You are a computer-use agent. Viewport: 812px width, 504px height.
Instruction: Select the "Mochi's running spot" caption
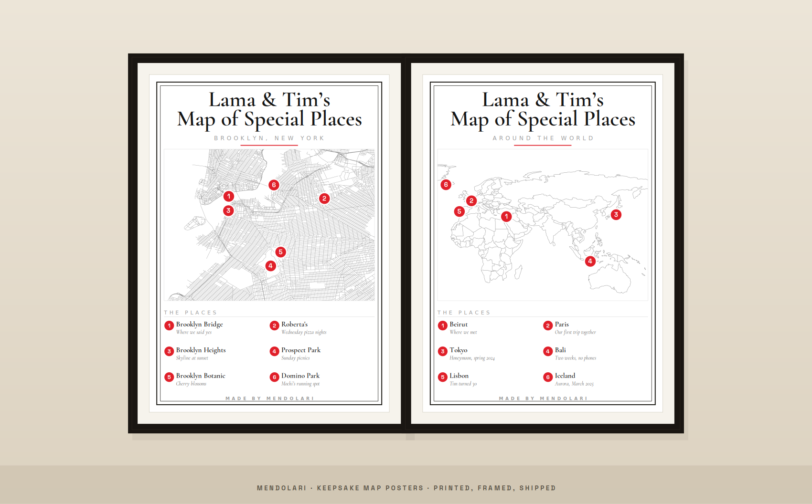point(300,384)
